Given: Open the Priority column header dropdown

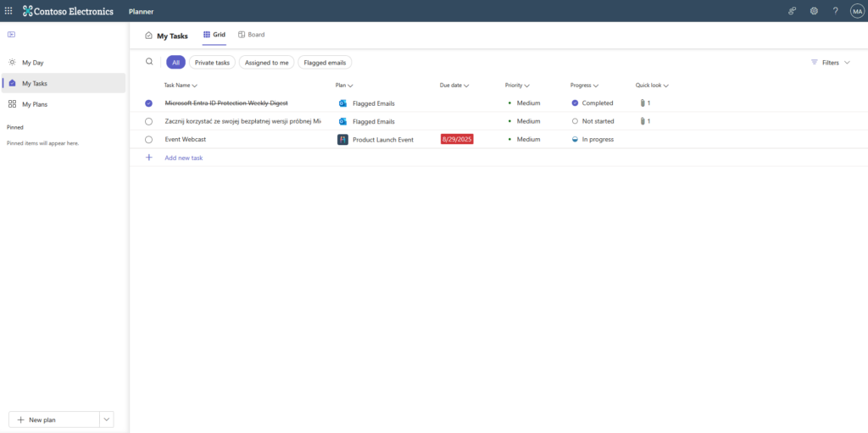Looking at the screenshot, I should coord(517,86).
